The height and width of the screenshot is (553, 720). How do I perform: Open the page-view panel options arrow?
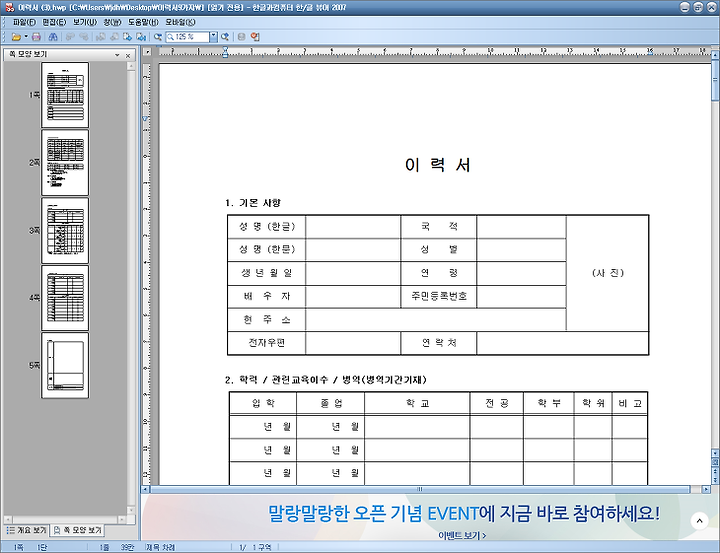point(117,55)
